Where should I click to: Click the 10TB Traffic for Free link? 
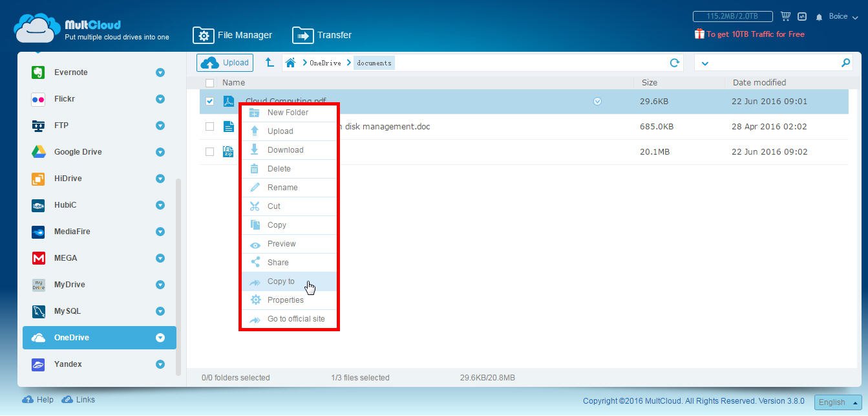pos(756,34)
